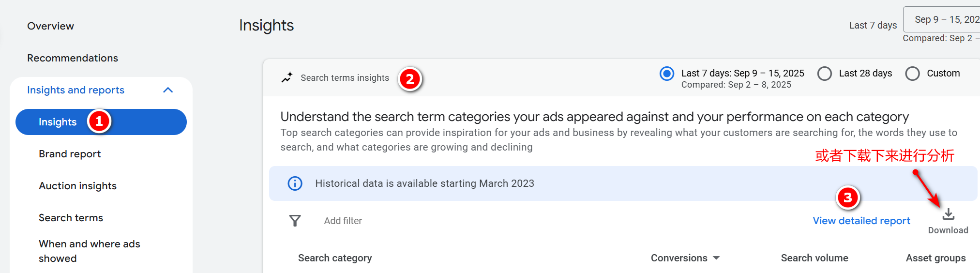Open Search terms in the sidebar
Image resolution: width=980 pixels, height=273 pixels.
71,218
